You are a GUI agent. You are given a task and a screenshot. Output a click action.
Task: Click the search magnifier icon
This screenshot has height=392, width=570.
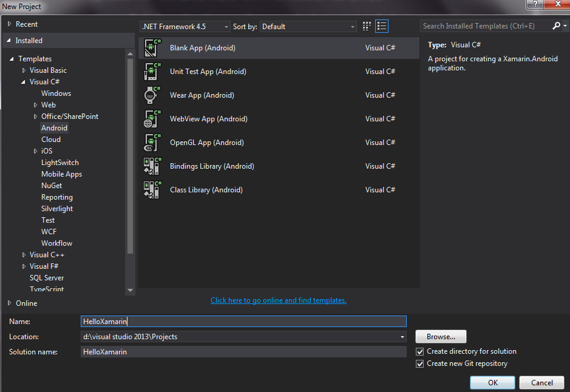click(x=557, y=26)
